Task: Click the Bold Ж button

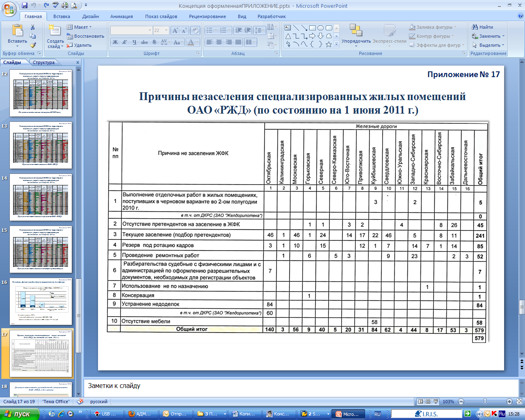Action: click(x=115, y=42)
